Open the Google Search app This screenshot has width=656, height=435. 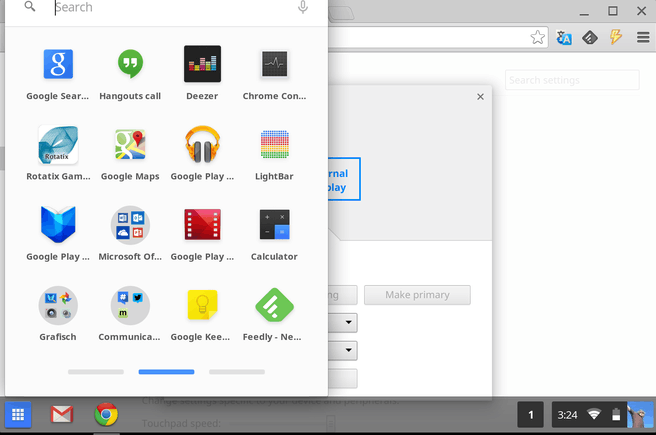(x=58, y=64)
